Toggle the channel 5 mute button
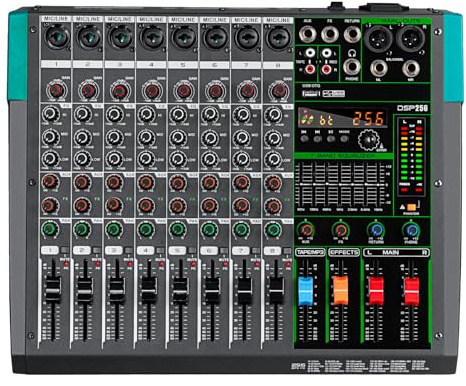466x386 pixels. 192,250
